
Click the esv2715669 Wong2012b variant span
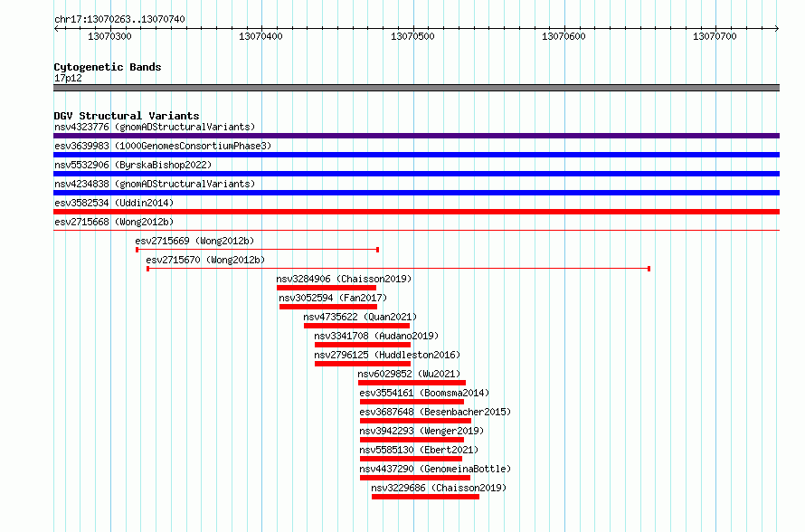pyautogui.click(x=257, y=250)
